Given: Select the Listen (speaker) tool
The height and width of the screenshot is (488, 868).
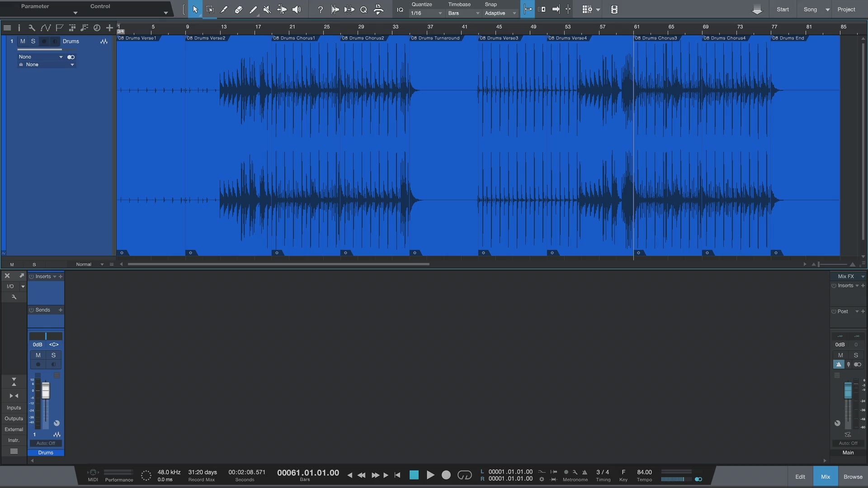Looking at the screenshot, I should pyautogui.click(x=297, y=9).
